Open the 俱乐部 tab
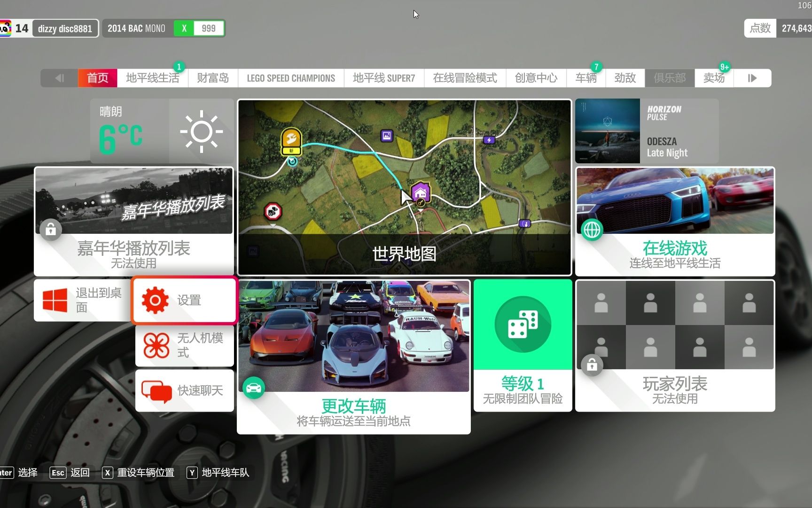 pos(670,78)
